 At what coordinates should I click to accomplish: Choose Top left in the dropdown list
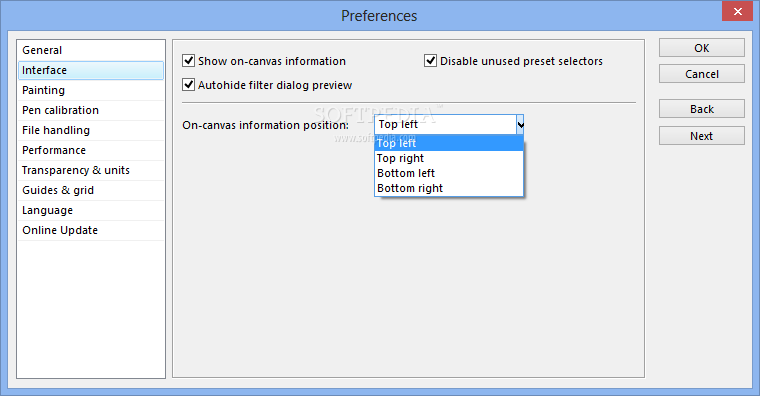click(x=449, y=143)
